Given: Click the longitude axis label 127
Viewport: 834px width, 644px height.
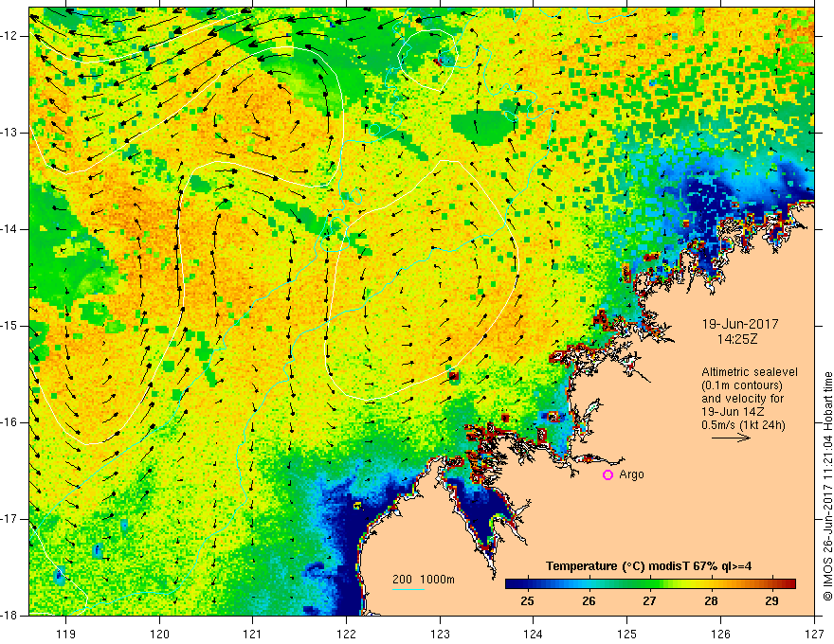Looking at the screenshot, I should (x=814, y=634).
